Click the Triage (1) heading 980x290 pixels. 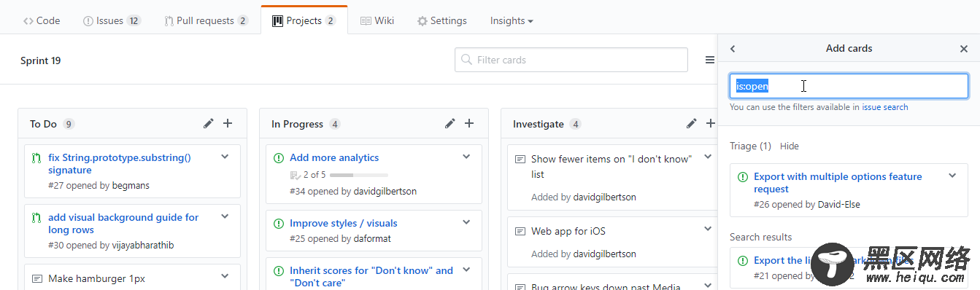coord(750,146)
